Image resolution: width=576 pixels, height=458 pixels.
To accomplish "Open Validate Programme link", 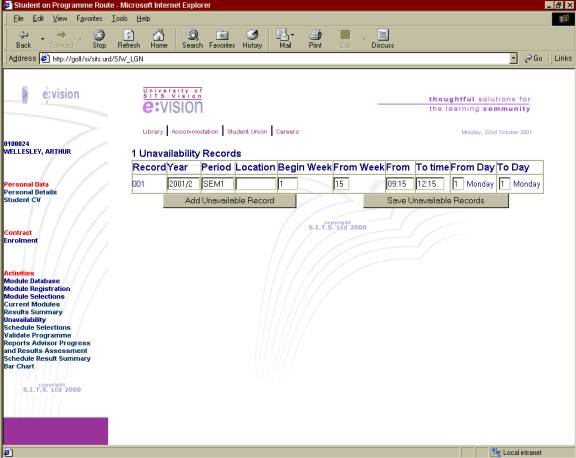I will coord(37,335).
